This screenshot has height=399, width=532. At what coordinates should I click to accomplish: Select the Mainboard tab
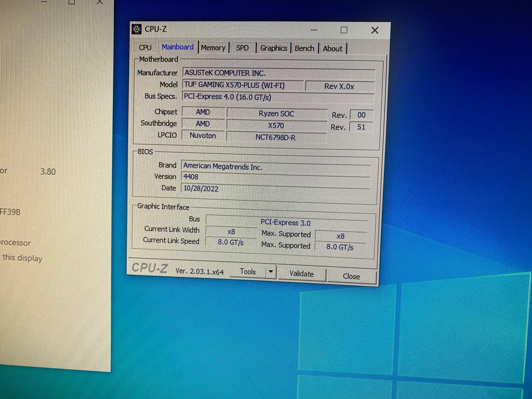point(178,47)
